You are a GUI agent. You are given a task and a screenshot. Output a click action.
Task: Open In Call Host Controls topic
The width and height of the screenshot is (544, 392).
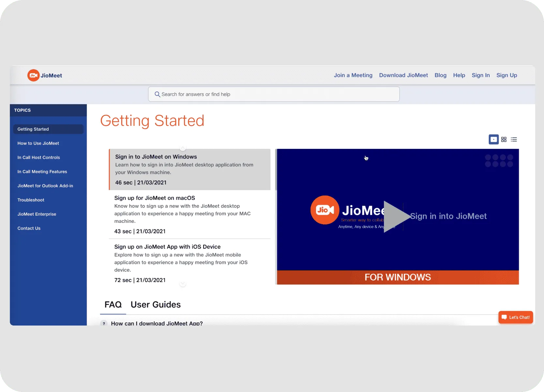39,157
